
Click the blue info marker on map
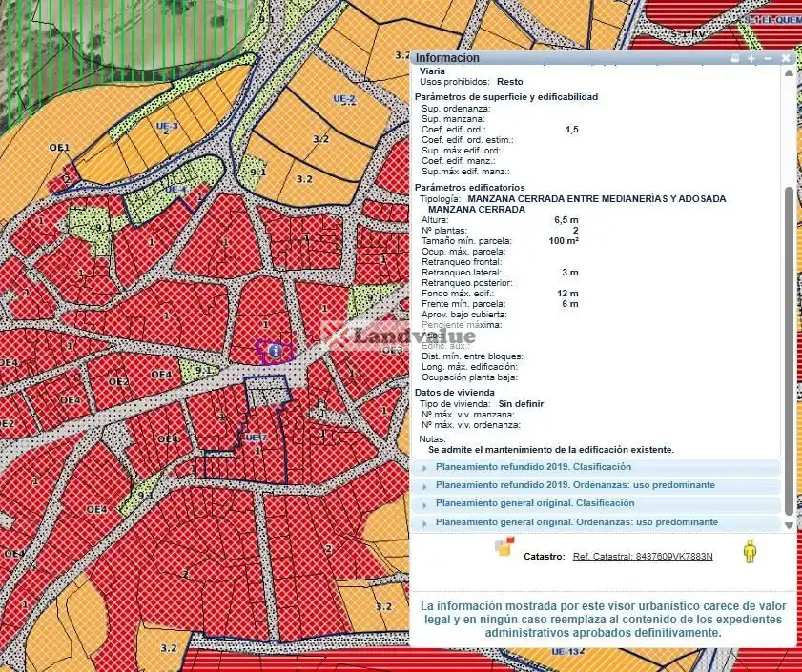pos(275,351)
